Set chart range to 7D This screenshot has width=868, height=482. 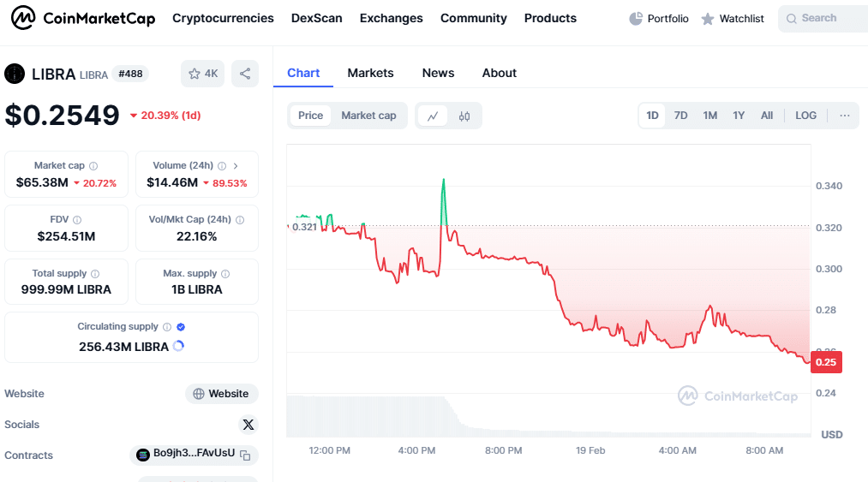[681, 116]
